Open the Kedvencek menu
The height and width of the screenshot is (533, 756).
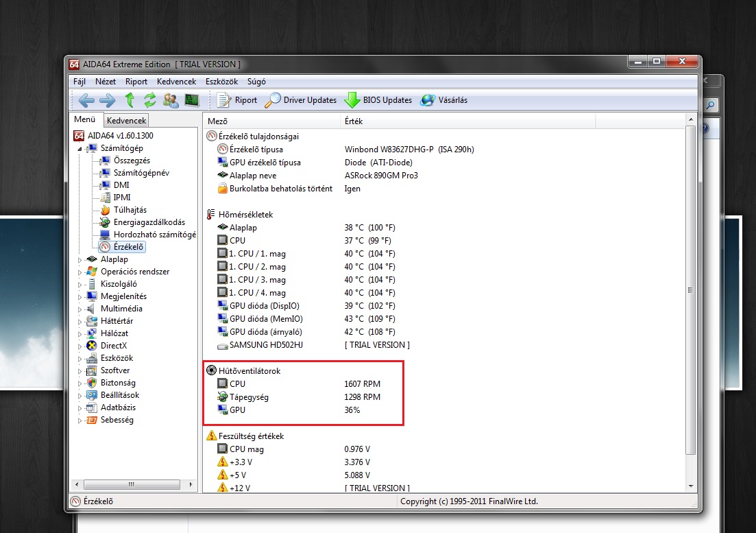176,82
